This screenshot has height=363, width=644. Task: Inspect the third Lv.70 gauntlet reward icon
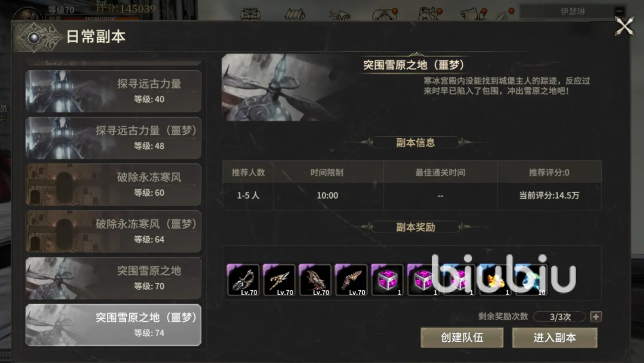pyautogui.click(x=315, y=280)
